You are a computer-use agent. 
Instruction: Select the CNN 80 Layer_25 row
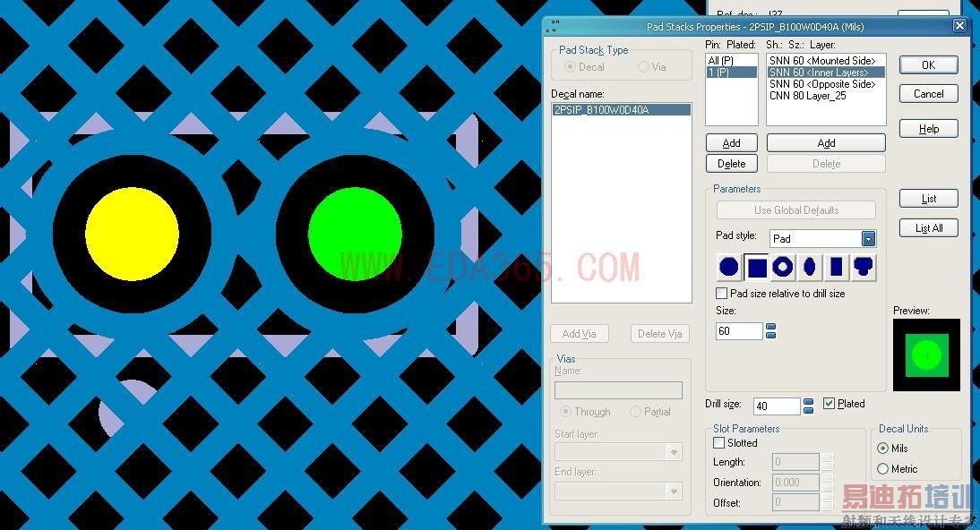[826, 96]
